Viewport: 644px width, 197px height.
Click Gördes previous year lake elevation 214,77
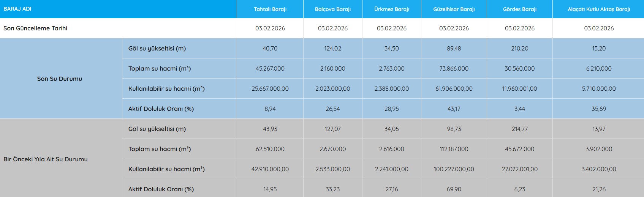coord(519,129)
